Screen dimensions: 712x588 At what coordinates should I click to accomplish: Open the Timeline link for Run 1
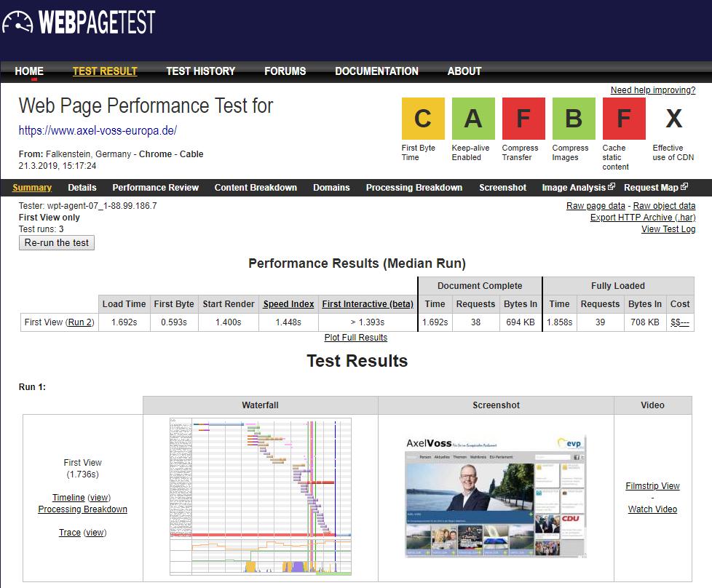coord(68,498)
